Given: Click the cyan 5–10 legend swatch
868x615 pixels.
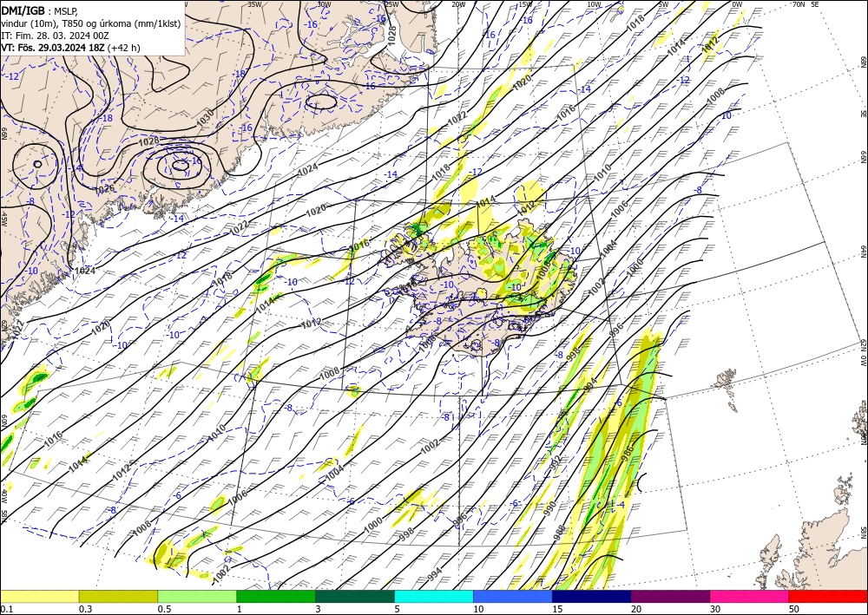Looking at the screenshot, I should 434,596.
